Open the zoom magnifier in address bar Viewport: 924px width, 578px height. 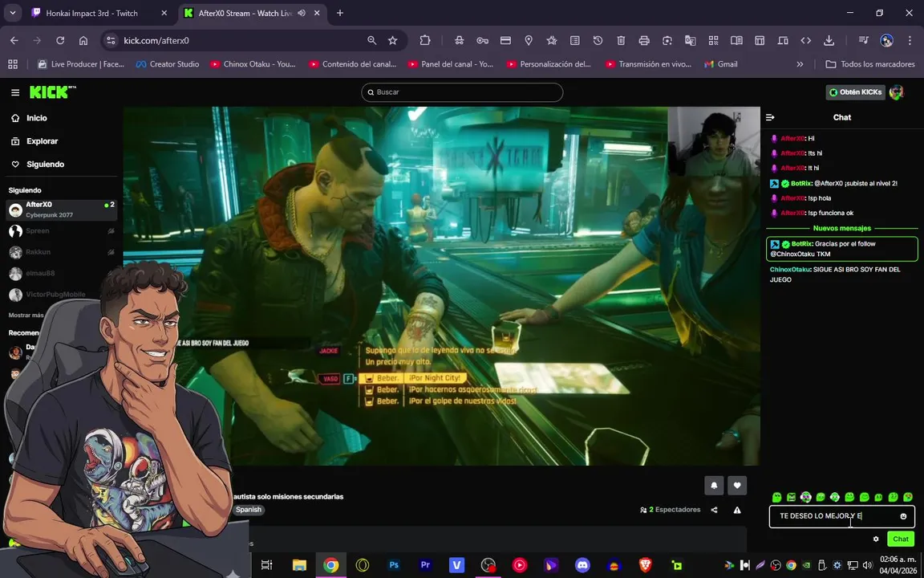coord(372,41)
